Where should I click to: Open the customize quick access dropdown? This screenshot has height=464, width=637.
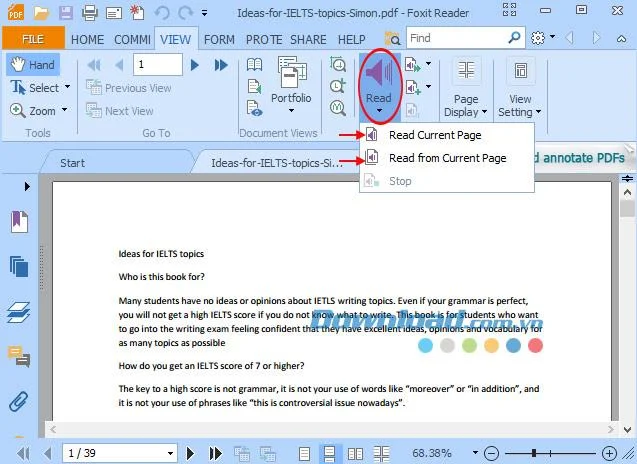pyautogui.click(x=205, y=13)
